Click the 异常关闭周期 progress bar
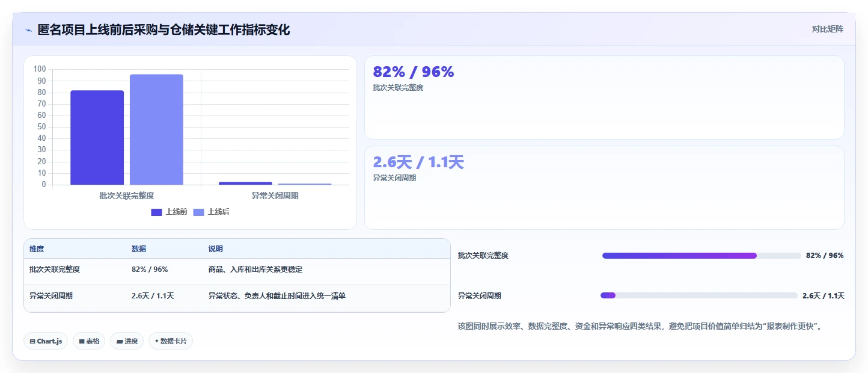The height and width of the screenshot is (373, 868). (x=699, y=295)
